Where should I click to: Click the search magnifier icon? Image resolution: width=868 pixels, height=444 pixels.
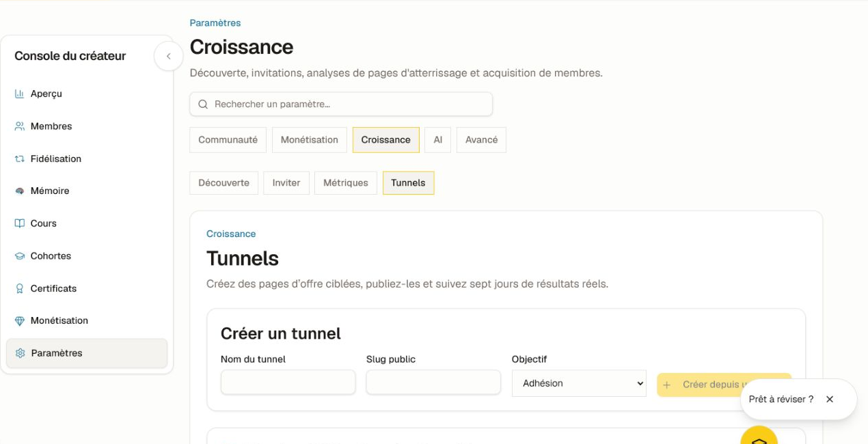[x=203, y=105]
